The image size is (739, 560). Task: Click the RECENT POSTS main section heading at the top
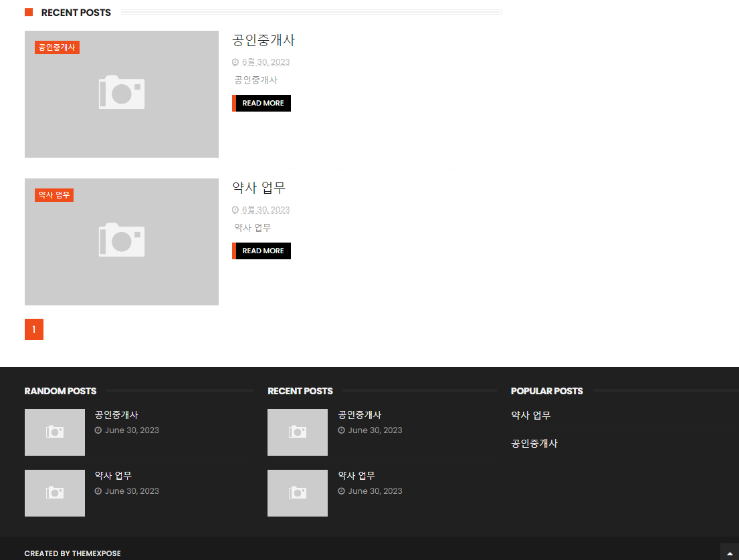[76, 13]
